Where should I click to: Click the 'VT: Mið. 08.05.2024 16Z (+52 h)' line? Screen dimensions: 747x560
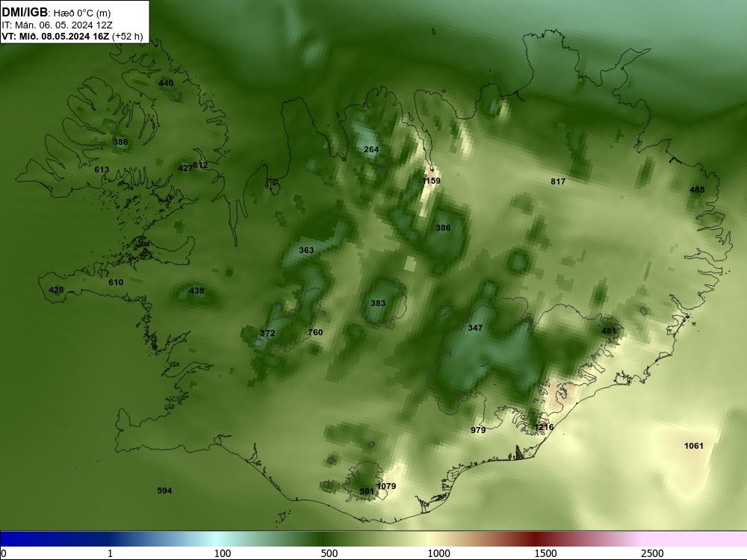pyautogui.click(x=72, y=36)
